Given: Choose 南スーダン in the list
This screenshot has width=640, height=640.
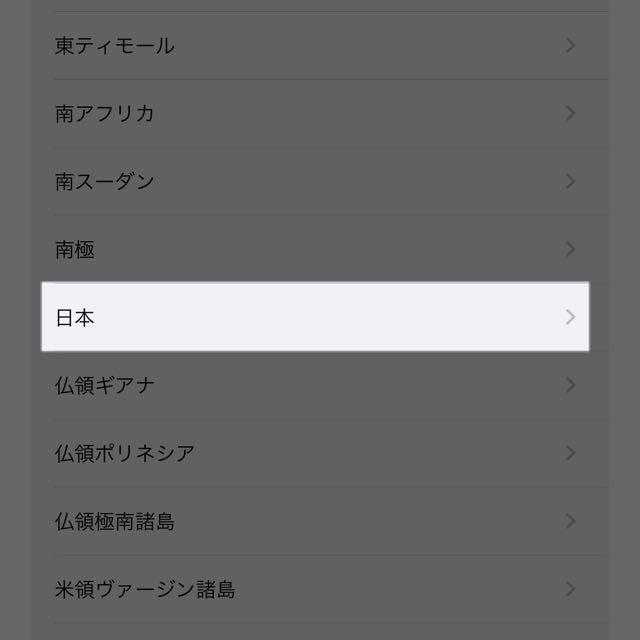Looking at the screenshot, I should point(320,181).
